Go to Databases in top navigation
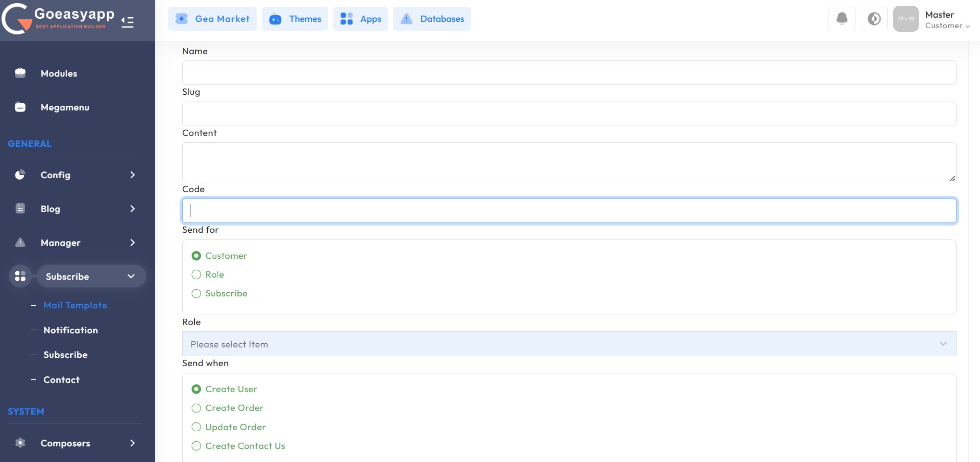This screenshot has width=980, height=462. point(432,19)
